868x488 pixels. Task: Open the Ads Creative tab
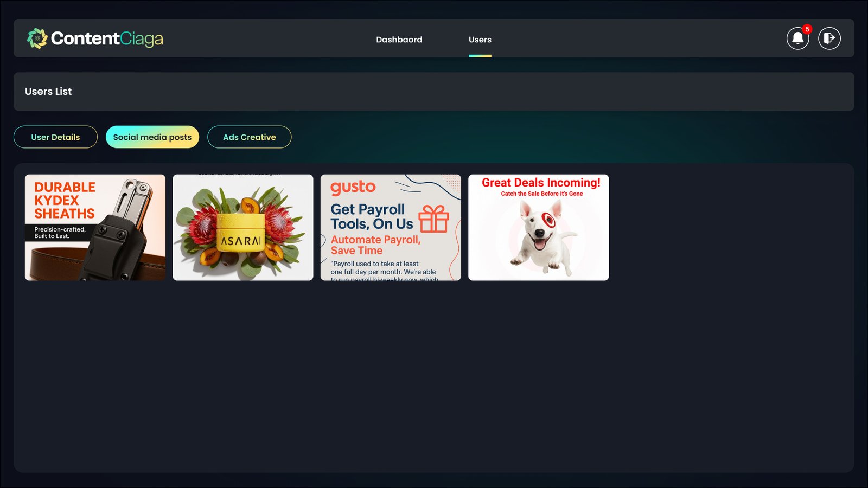(250, 137)
